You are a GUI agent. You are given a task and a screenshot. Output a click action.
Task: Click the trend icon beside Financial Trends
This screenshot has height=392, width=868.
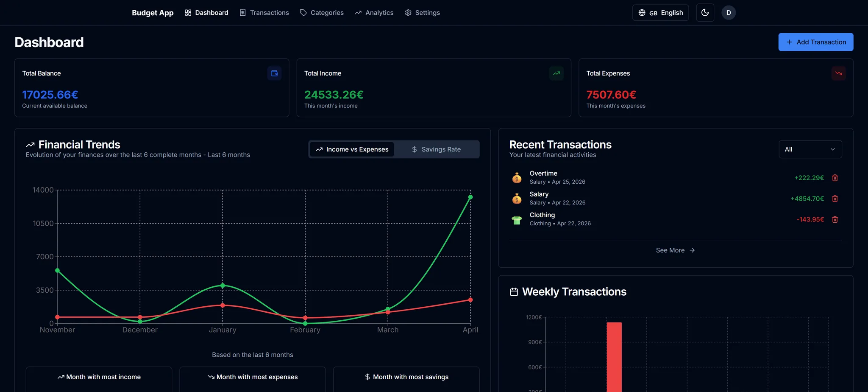(x=30, y=145)
